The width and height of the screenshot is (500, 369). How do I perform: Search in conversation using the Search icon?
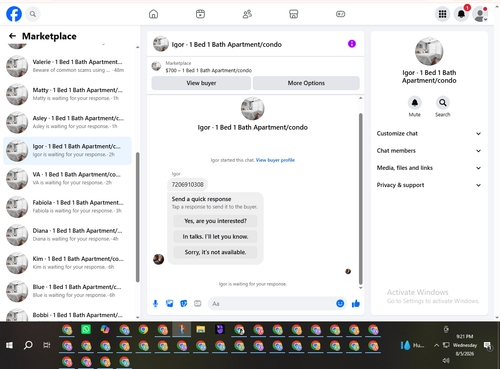pyautogui.click(x=443, y=103)
